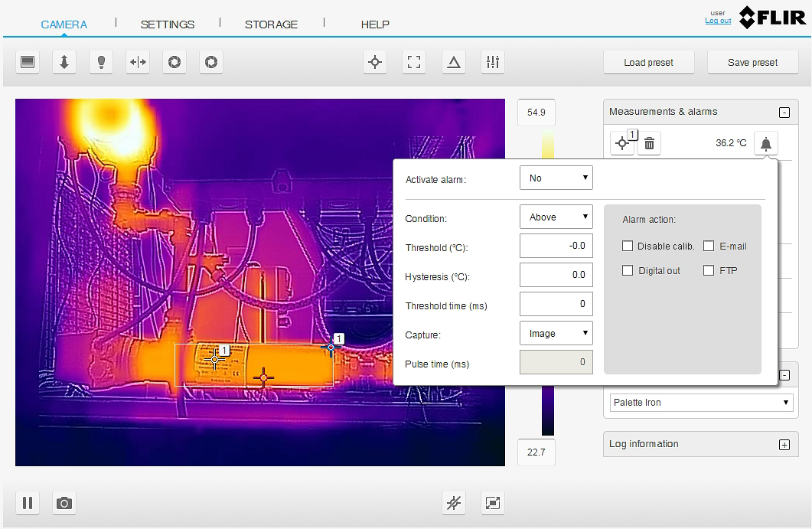The width and height of the screenshot is (812, 529).
Task: Enable the Disable calib. checkbox
Action: coord(628,247)
